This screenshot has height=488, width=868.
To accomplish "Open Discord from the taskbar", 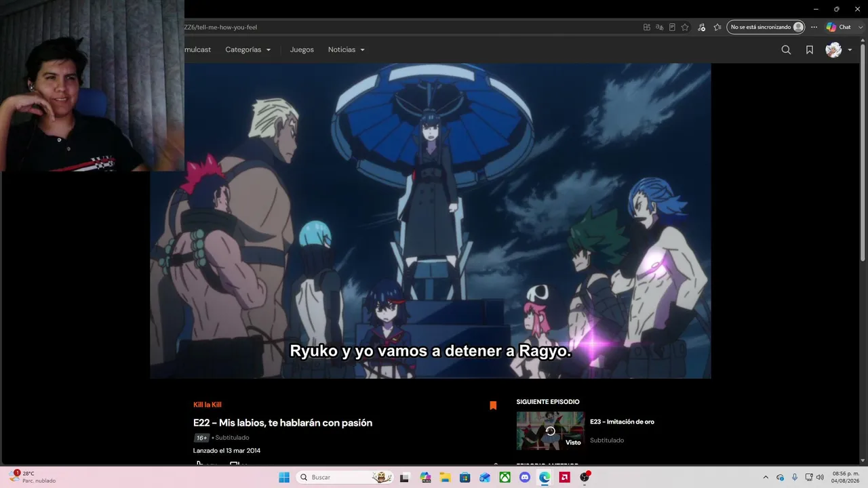I will click(x=524, y=477).
